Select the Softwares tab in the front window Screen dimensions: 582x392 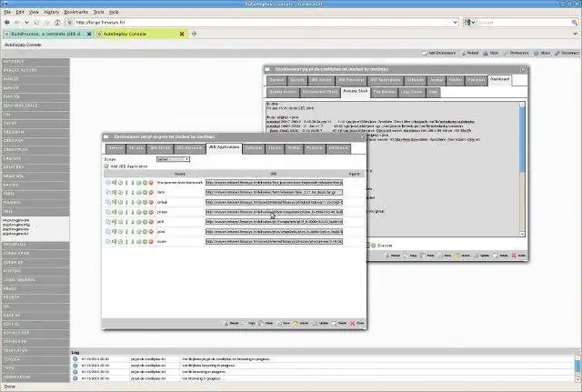[254, 148]
